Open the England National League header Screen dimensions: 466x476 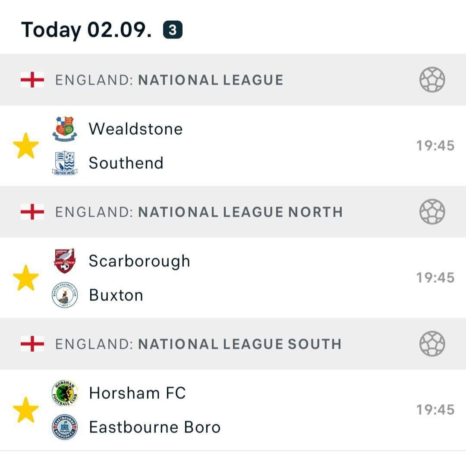(x=233, y=80)
